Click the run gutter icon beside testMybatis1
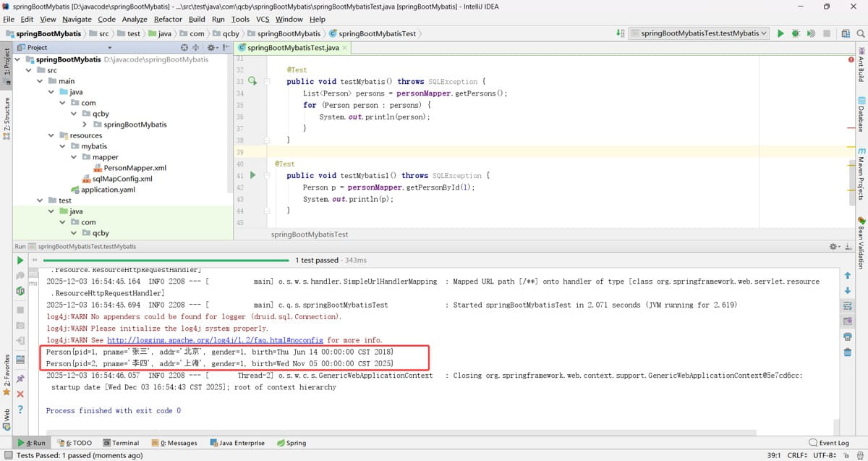Image resolution: width=868 pixels, height=461 pixels. pos(253,175)
